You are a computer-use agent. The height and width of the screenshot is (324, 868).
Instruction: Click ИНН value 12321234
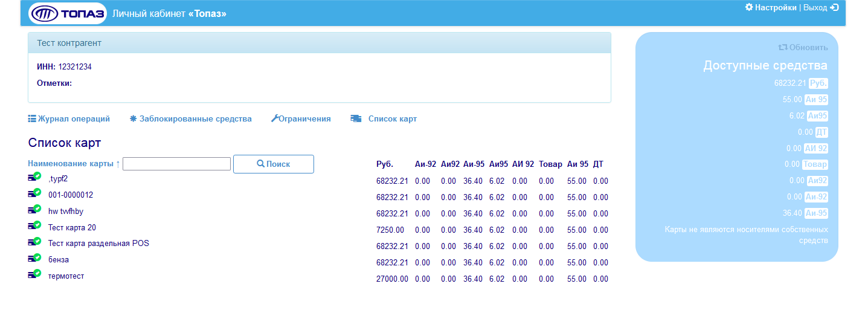pyautogui.click(x=75, y=67)
